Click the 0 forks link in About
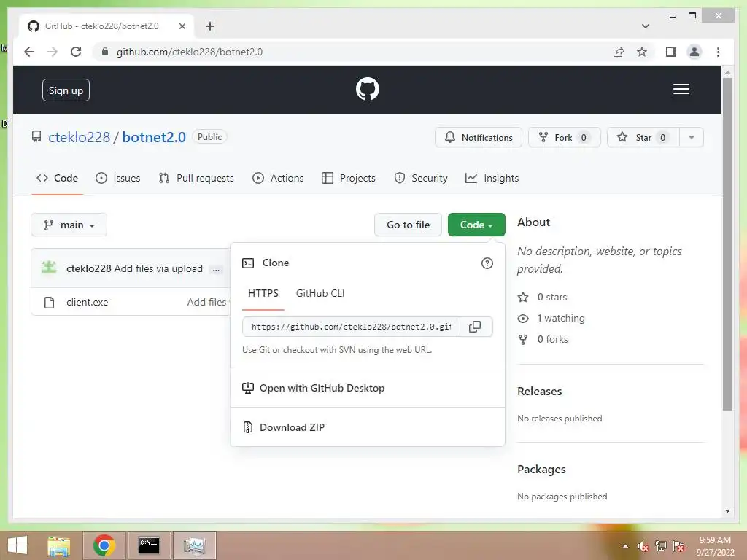Image resolution: width=747 pixels, height=560 pixels. [543, 340]
